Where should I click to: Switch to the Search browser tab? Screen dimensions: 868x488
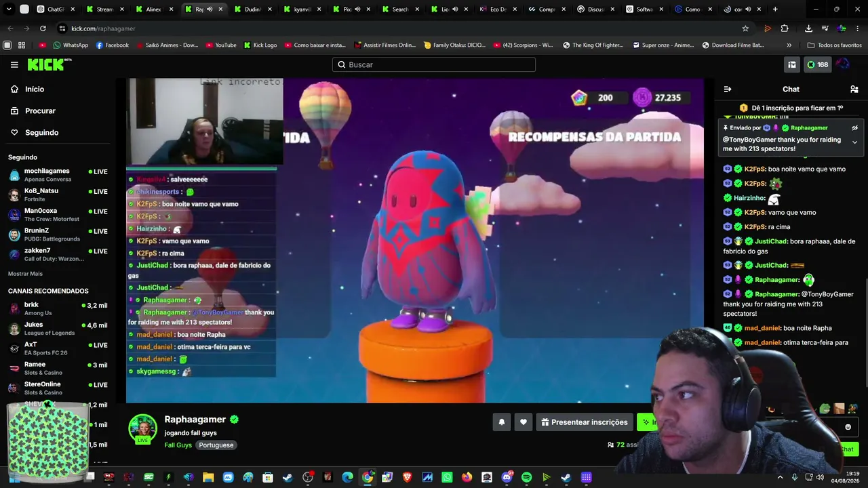(400, 9)
